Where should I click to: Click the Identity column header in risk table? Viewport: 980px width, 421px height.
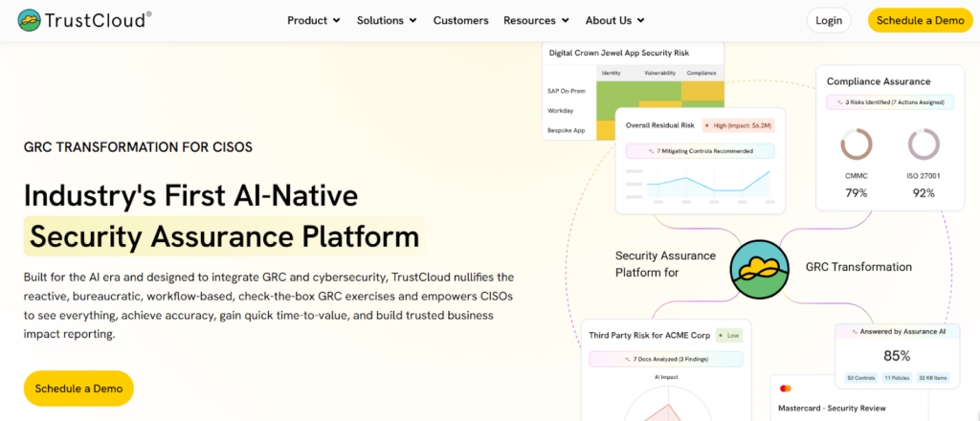pyautogui.click(x=611, y=73)
